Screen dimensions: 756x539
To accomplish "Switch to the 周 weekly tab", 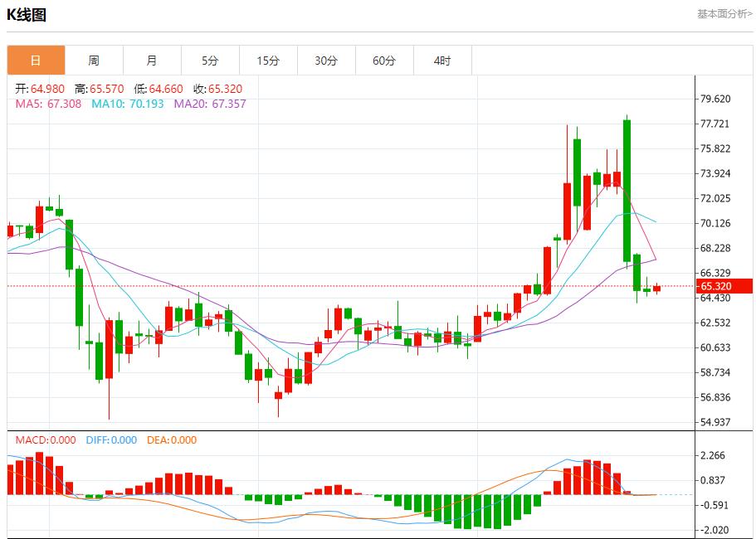I will (94, 61).
